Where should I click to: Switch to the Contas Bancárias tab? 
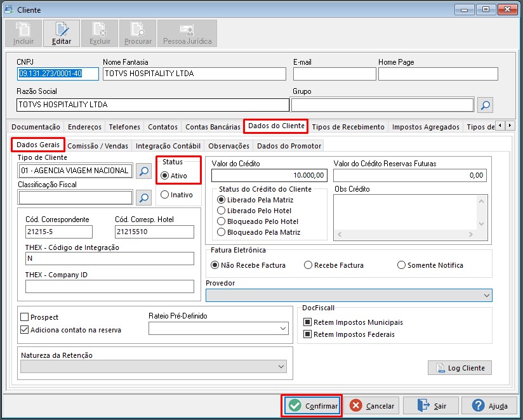pos(213,127)
